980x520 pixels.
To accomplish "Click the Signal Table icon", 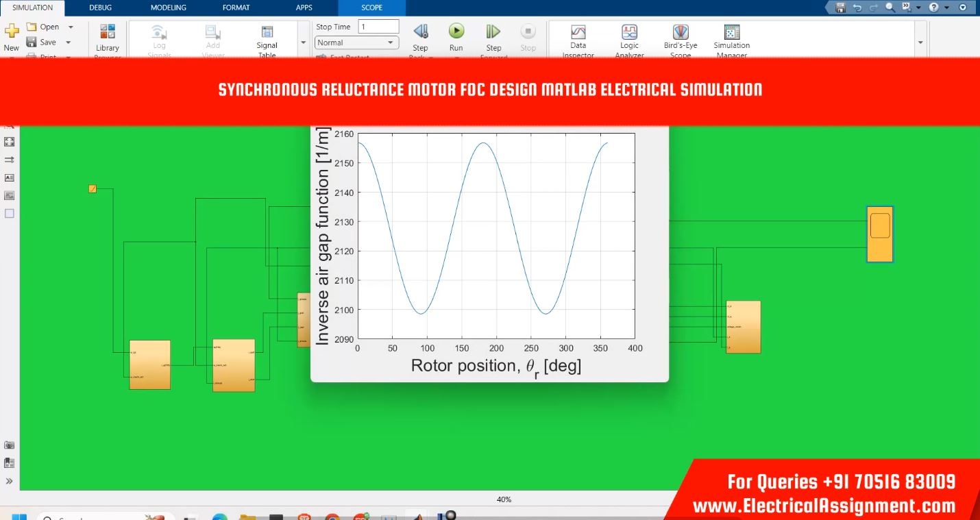I will [x=267, y=32].
